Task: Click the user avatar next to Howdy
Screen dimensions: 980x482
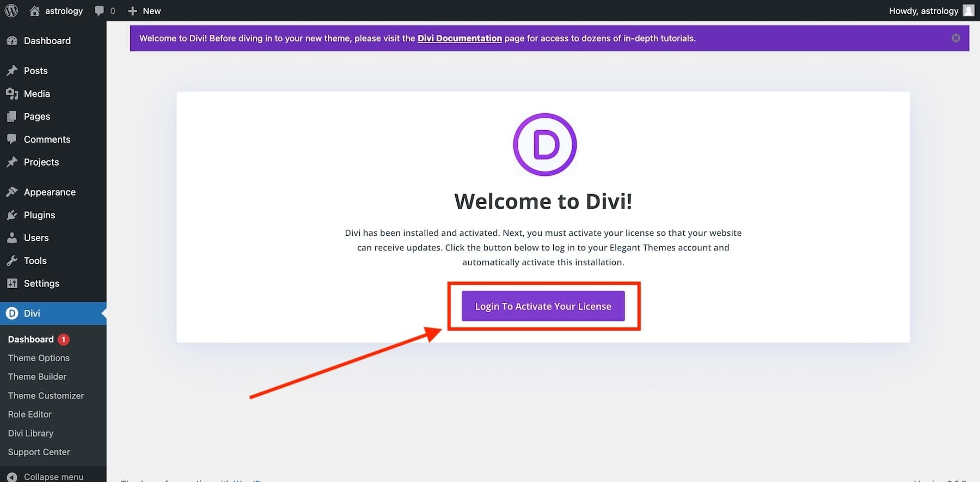Action: tap(969, 10)
